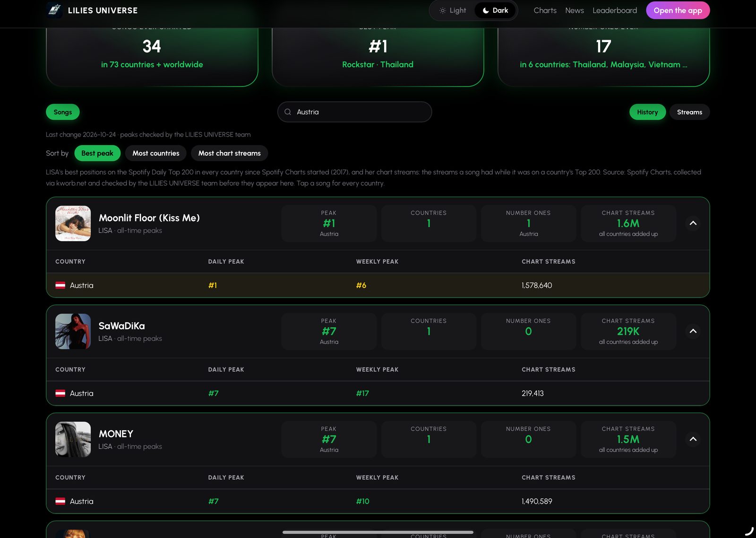
Task: Open the Leaderboard nav item
Action: click(615, 10)
